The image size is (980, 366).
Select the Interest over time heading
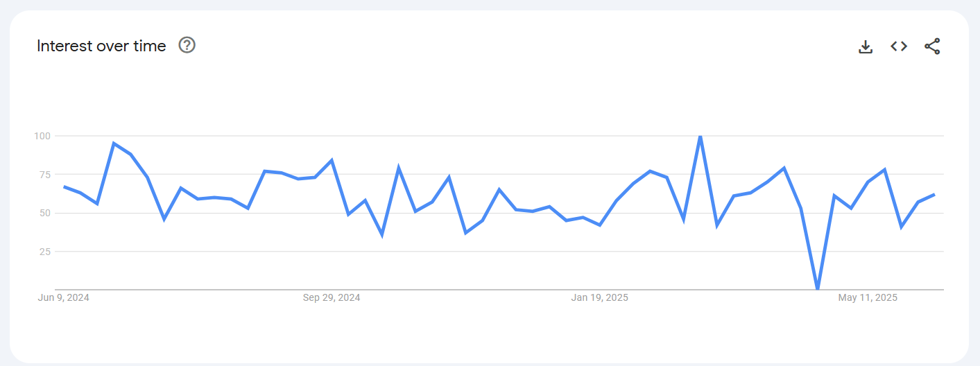pos(101,46)
